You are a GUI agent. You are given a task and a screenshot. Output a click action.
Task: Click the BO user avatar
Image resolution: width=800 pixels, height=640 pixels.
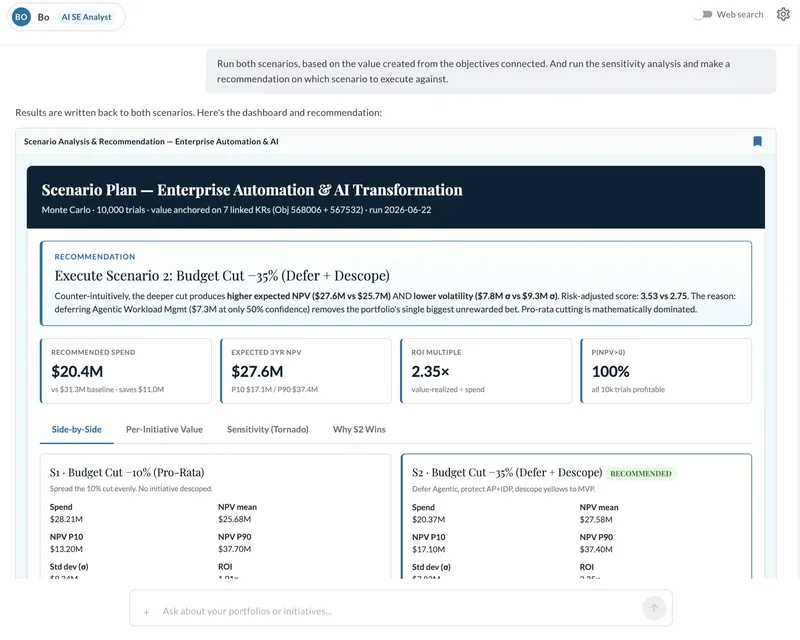coord(21,17)
